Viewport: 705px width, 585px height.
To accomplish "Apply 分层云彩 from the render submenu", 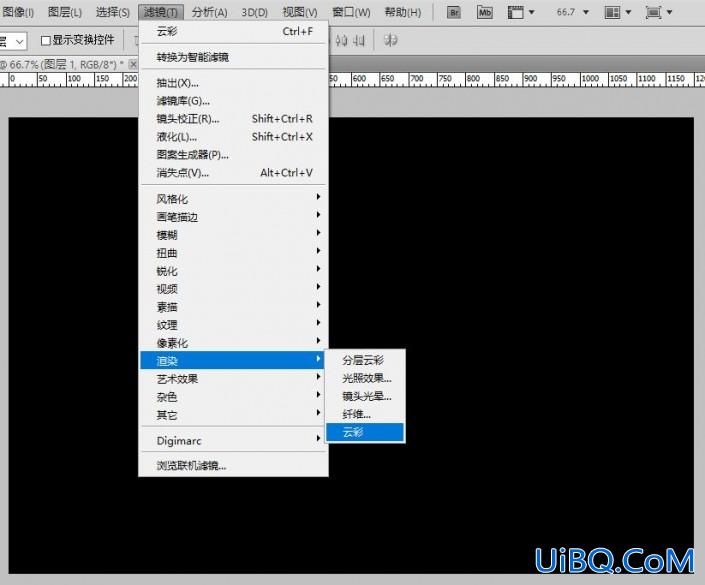I will pyautogui.click(x=365, y=360).
